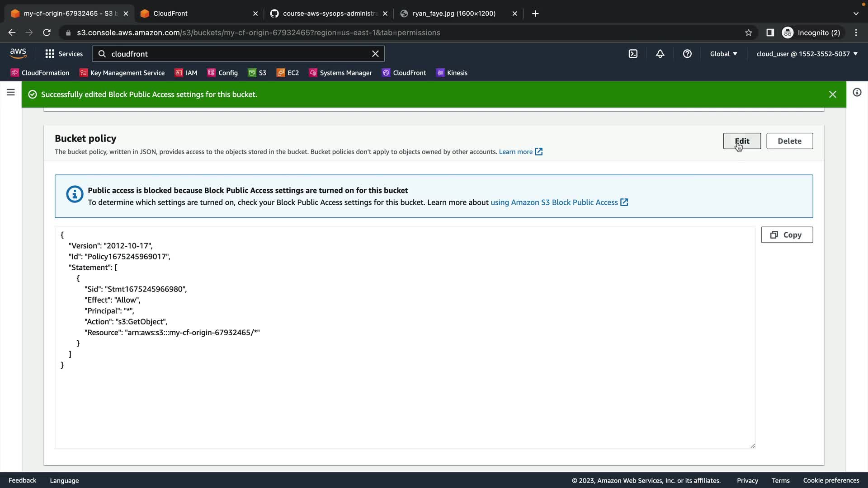The image size is (868, 488).
Task: Open the info panel icon at right
Action: [857, 93]
